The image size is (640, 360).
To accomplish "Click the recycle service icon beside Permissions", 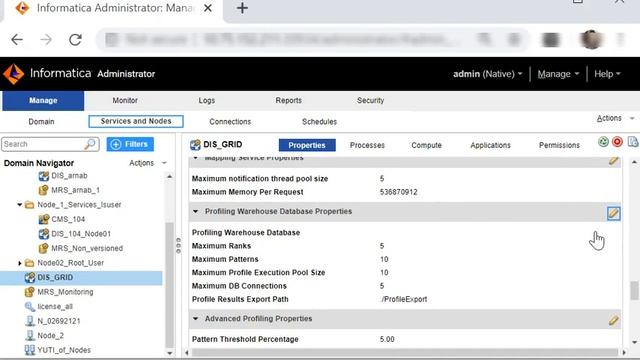I will point(603,142).
